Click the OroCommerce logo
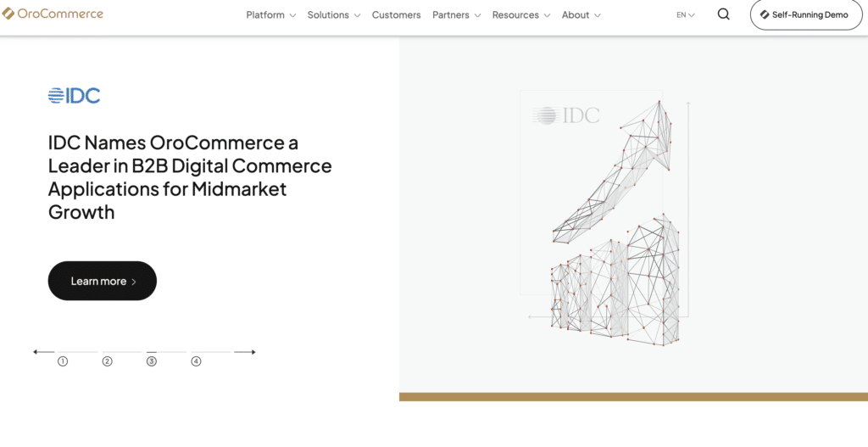868x447 pixels. [53, 14]
